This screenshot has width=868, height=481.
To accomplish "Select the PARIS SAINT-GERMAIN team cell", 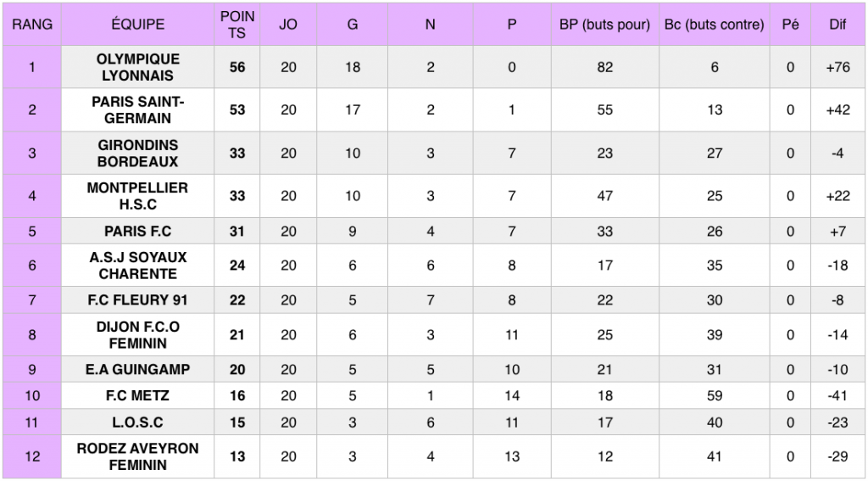I will (138, 109).
